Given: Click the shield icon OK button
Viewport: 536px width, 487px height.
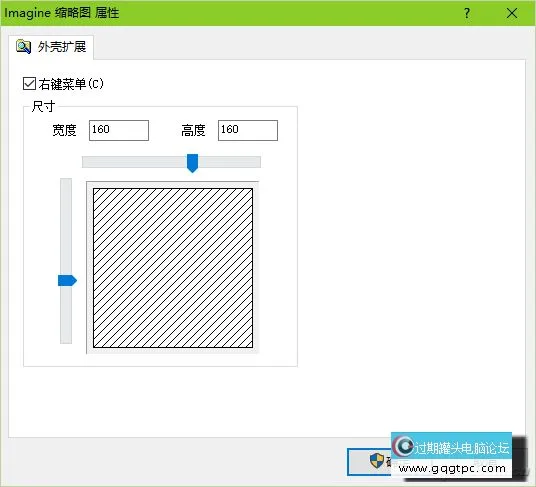Looking at the screenshot, I should point(370,462).
